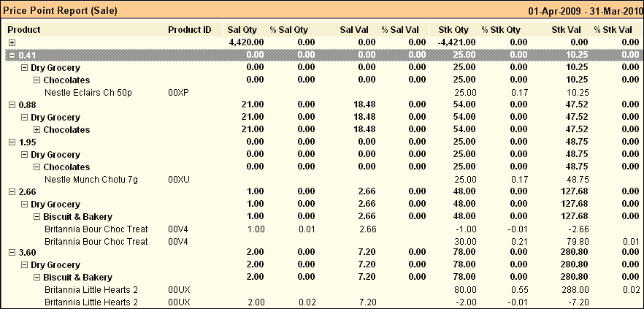Click the Stk Val value 79.80
The image size is (644, 309).
coord(577,242)
